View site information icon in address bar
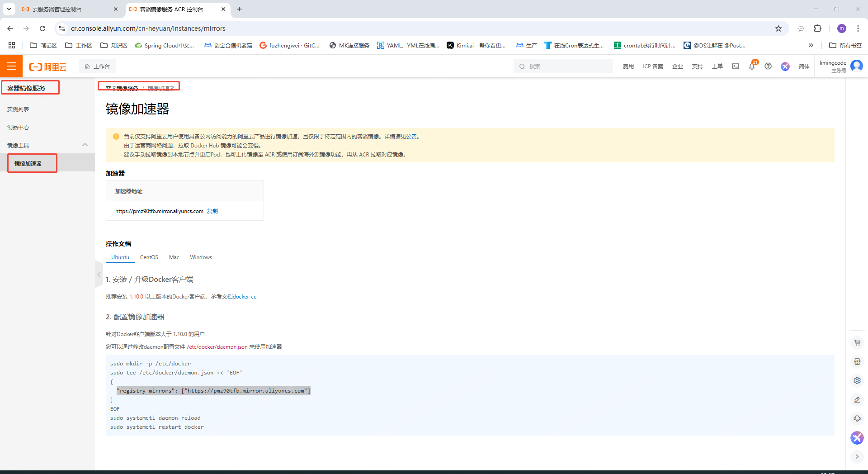This screenshot has width=868, height=474. [x=62, y=28]
